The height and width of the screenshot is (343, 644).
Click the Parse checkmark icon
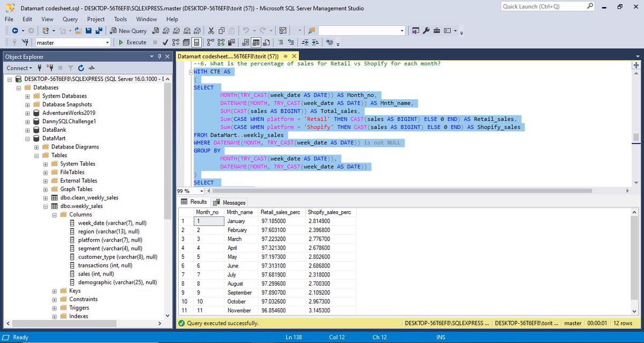pos(165,42)
